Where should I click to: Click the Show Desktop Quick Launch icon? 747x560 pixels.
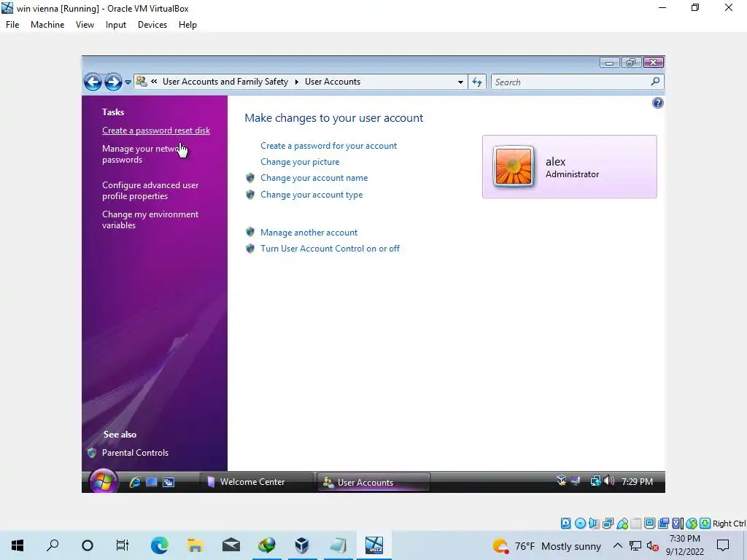coord(152,482)
